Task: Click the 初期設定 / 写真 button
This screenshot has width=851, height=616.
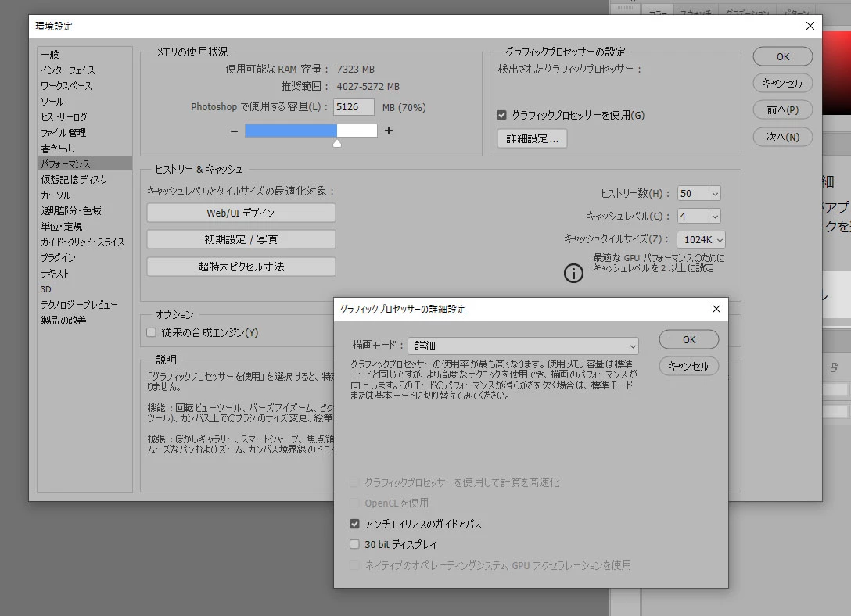Action: (x=241, y=240)
